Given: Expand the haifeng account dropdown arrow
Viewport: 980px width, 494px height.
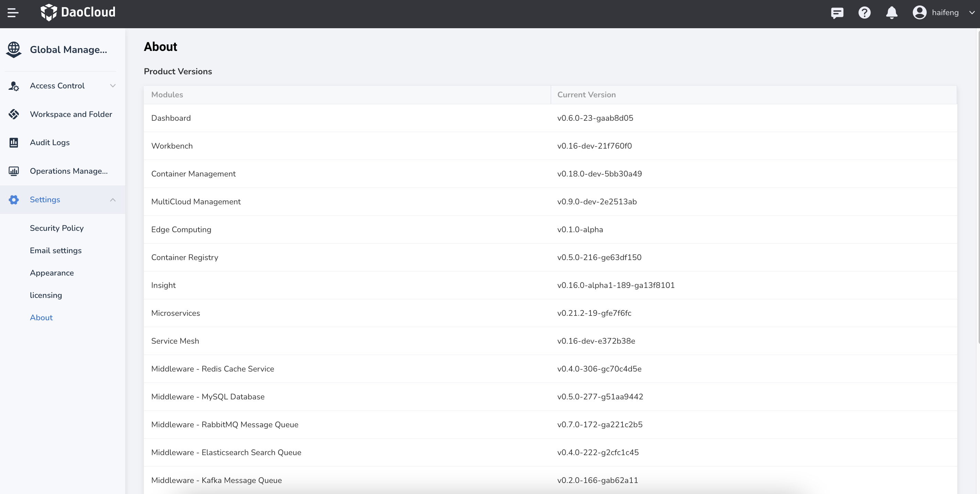Looking at the screenshot, I should (972, 12).
